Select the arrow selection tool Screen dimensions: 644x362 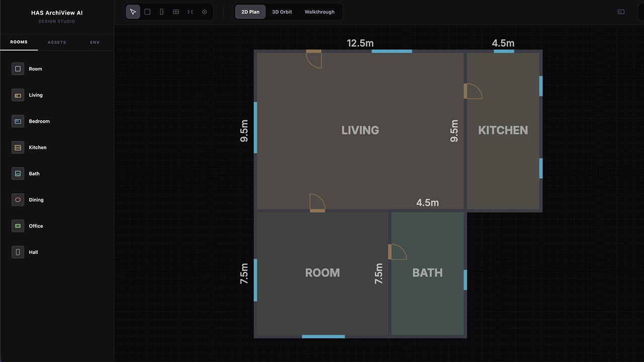point(133,12)
